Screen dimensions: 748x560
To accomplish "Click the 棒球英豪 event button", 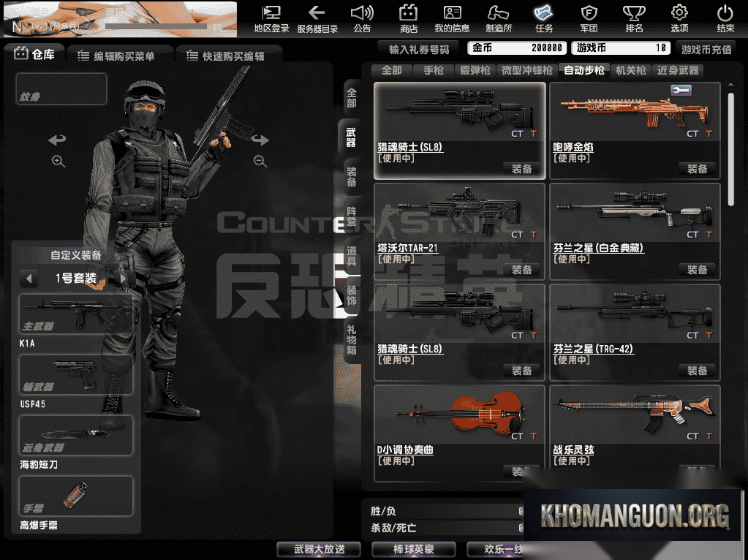I will pyautogui.click(x=413, y=550).
